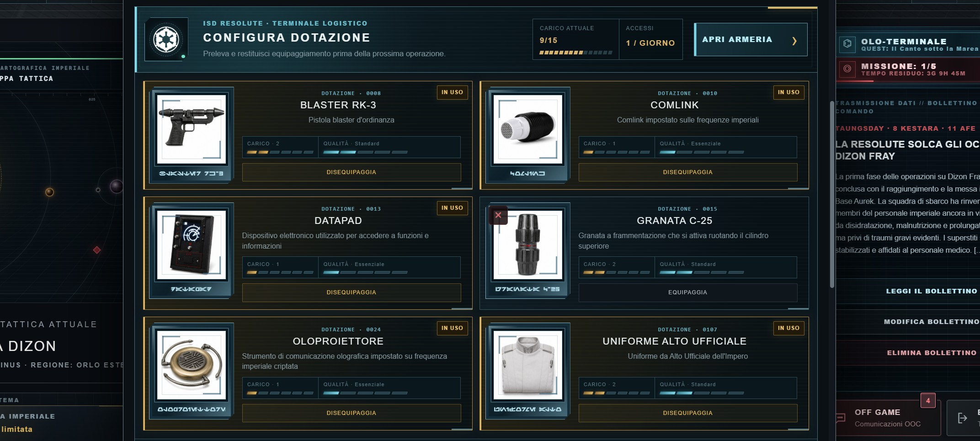The width and height of the screenshot is (980, 441).
Task: Open Off Game Comunicazioni OOC
Action: [888, 418]
